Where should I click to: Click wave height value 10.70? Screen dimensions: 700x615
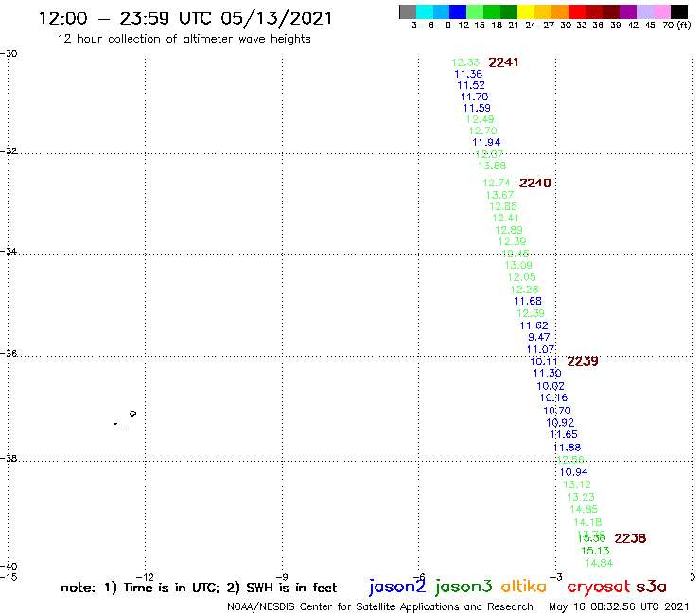(x=557, y=411)
